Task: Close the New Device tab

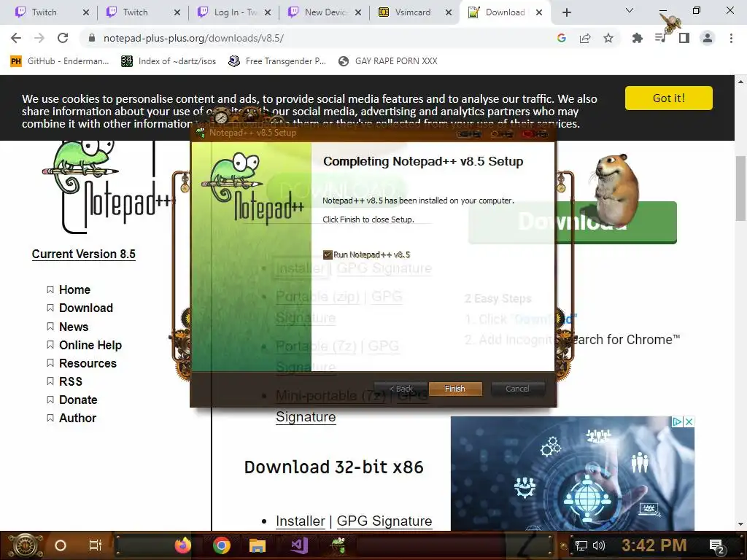Action: (358, 12)
